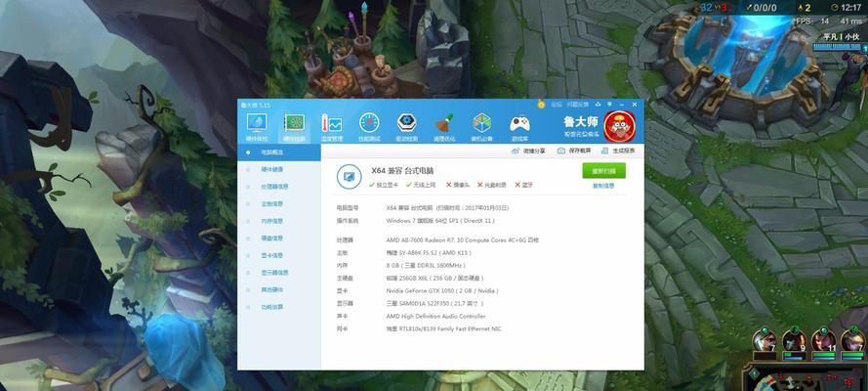Click the SY-A86K FS S2 motherboard text
This screenshot has width=868, height=391.
coord(429,252)
